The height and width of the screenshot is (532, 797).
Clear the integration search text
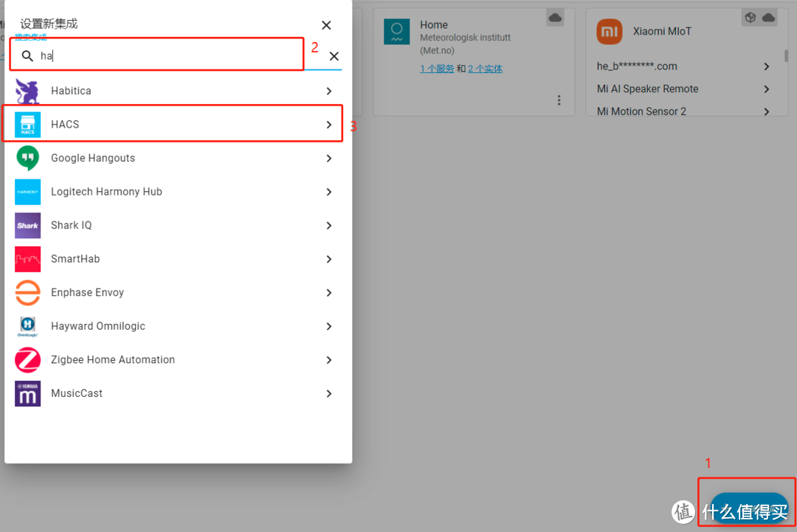pyautogui.click(x=334, y=56)
